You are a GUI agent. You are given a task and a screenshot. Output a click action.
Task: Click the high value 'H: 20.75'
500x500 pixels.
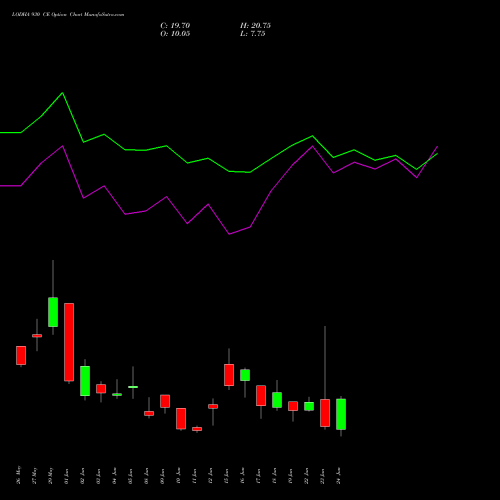click(255, 26)
